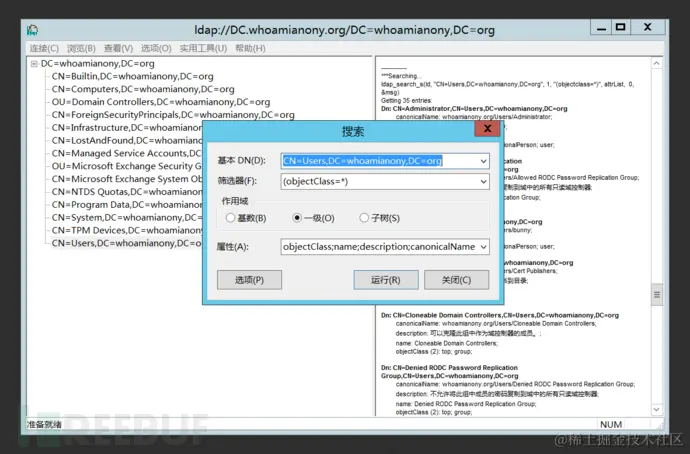Open the 实用工具(U) menu

(x=203, y=48)
